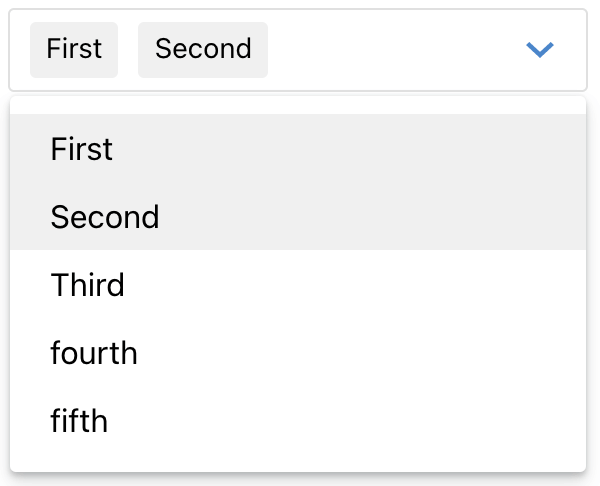The height and width of the screenshot is (486, 600).
Task: Toggle the 'Third' list item on
Action: [x=88, y=285]
